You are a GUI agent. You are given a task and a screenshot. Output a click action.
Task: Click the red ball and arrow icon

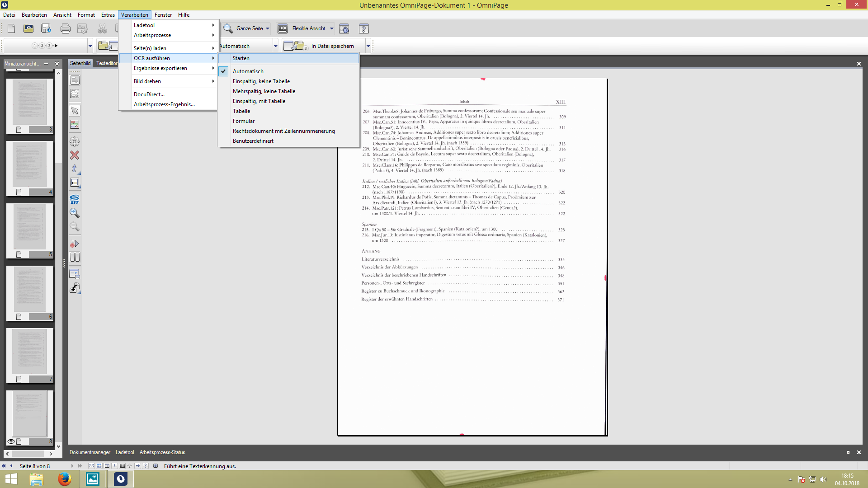pyautogui.click(x=75, y=244)
